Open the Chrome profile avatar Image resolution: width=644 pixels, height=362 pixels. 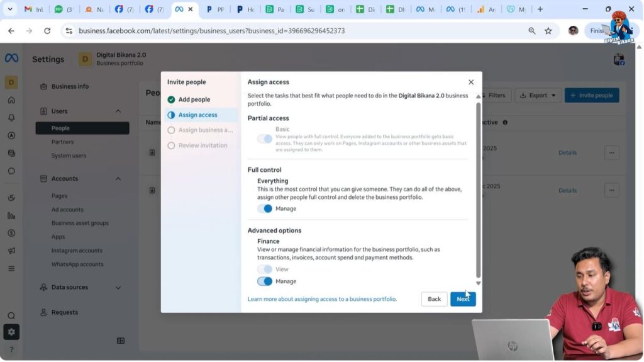574,31
